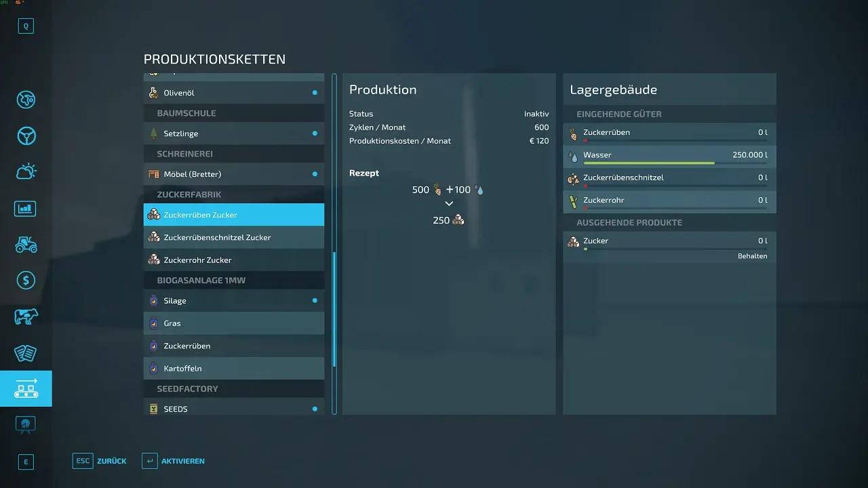Open the animals cow sidebar icon

pyautogui.click(x=26, y=317)
